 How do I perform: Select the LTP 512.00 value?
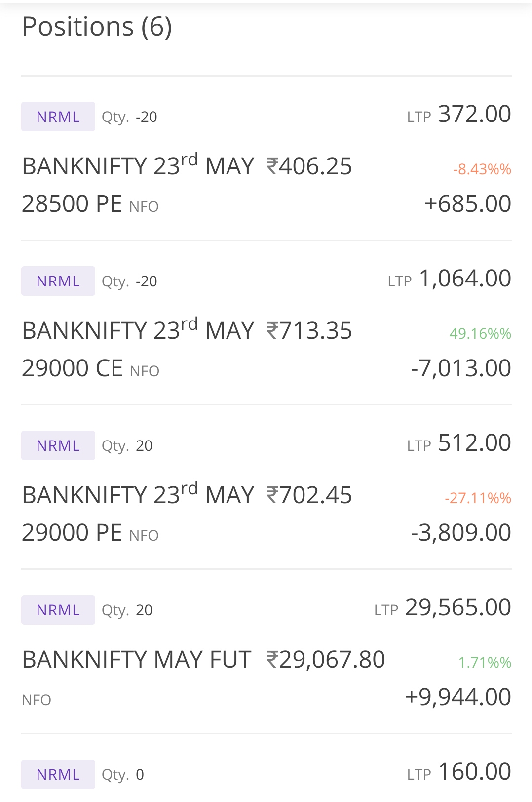click(x=474, y=443)
